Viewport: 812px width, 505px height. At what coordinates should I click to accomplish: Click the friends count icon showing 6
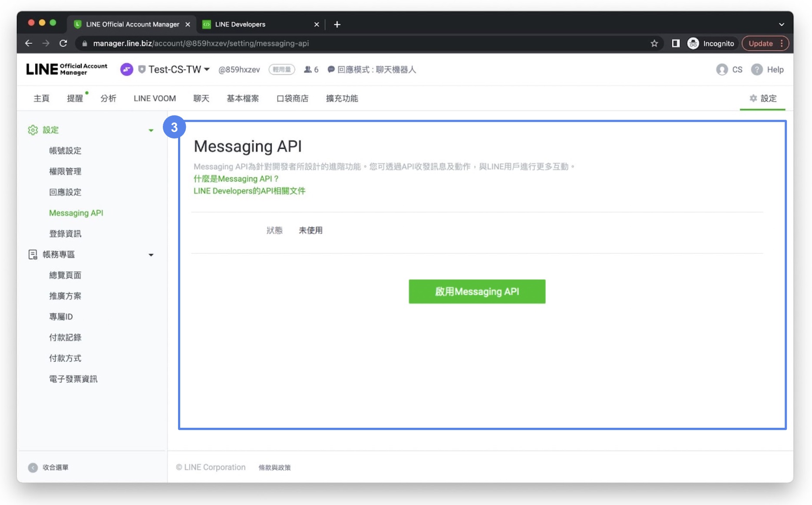click(x=307, y=69)
